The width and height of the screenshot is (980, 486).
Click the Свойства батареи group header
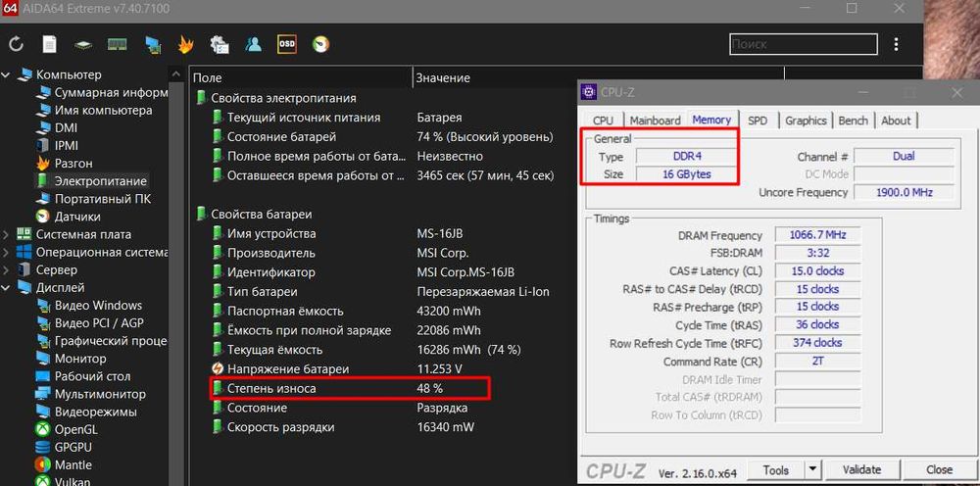[255, 215]
